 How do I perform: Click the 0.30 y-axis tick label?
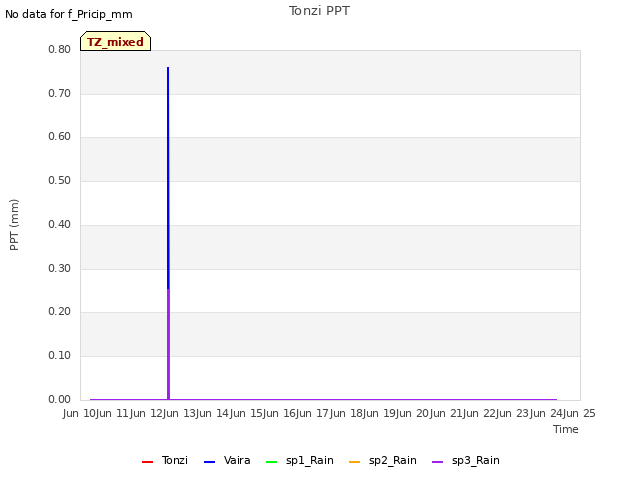point(60,268)
